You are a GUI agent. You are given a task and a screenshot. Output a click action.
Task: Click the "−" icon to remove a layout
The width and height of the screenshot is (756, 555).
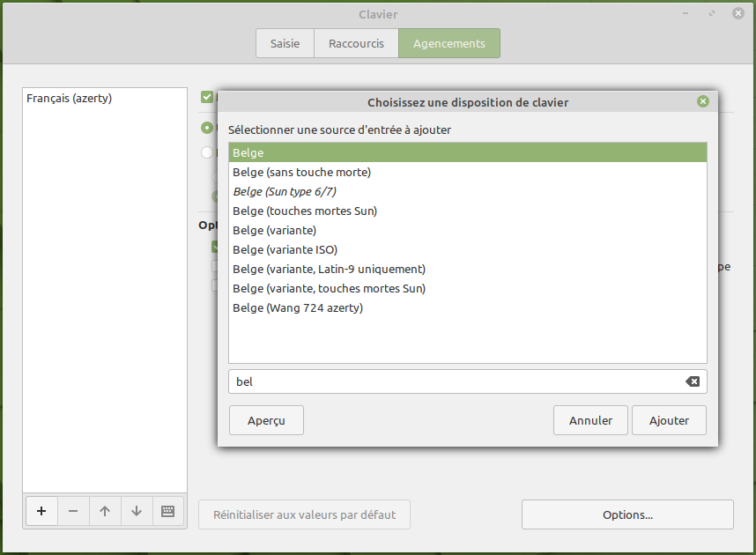73,511
